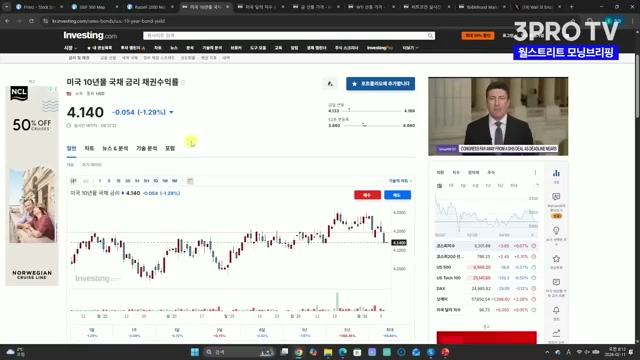Open the 경제 캘린더 navigation item
Image resolution: width=640 pixels, height=360 pixels.
pos(316,48)
